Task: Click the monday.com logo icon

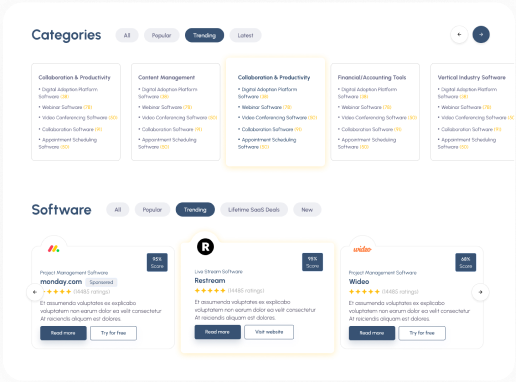Action: (x=53, y=248)
